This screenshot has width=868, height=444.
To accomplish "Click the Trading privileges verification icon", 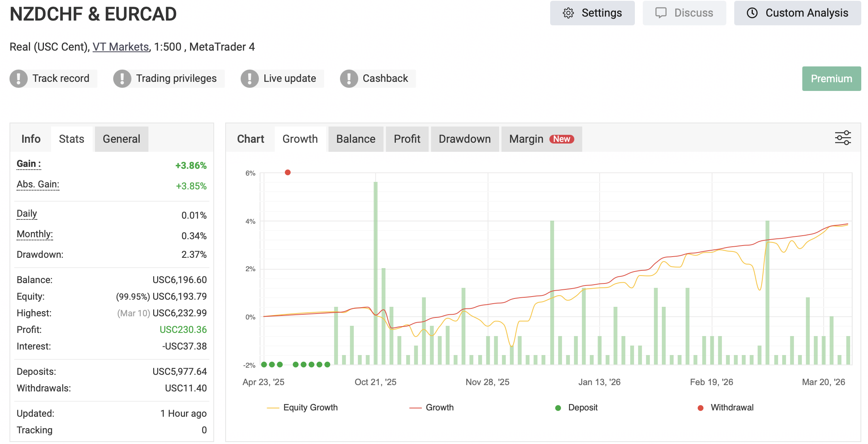I will coord(122,78).
